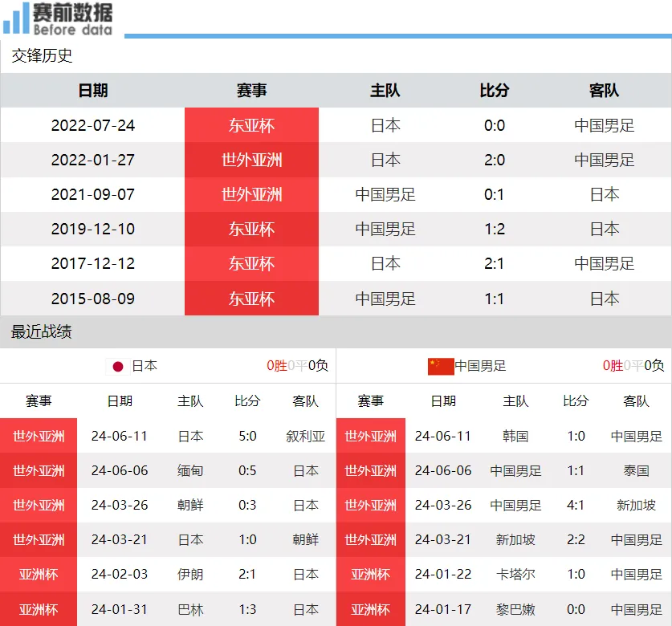Click 世外亚洲 cell in the 2021-09-07 row
This screenshot has width=672, height=626.
tap(251, 194)
